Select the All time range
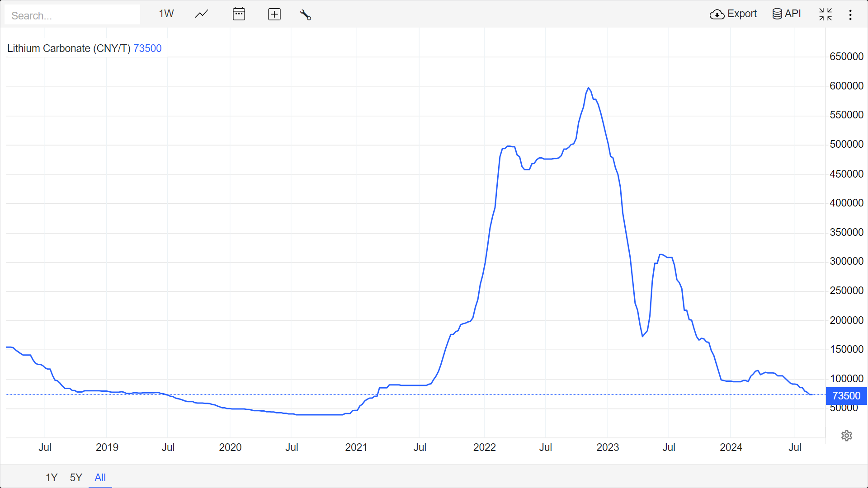This screenshot has width=868, height=488. click(100, 478)
